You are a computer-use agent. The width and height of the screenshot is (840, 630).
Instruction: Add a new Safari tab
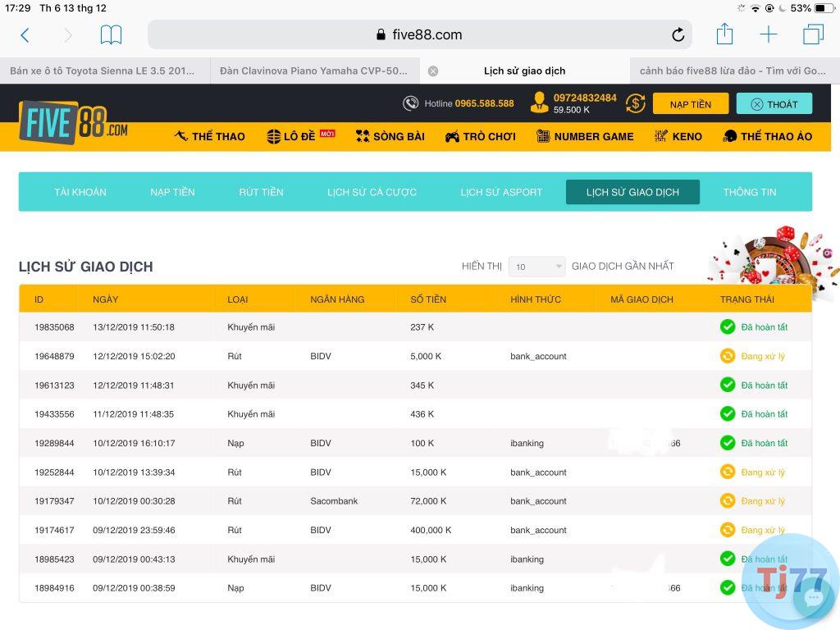(x=769, y=34)
